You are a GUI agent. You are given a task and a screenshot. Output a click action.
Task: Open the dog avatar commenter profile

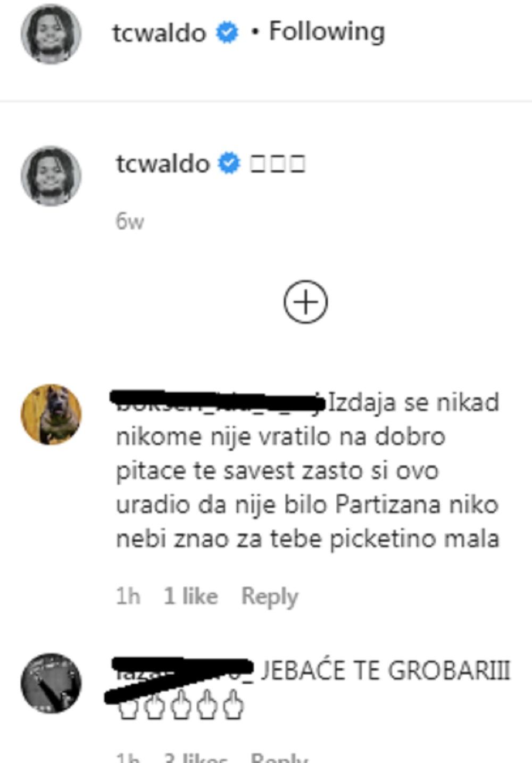[x=51, y=414]
